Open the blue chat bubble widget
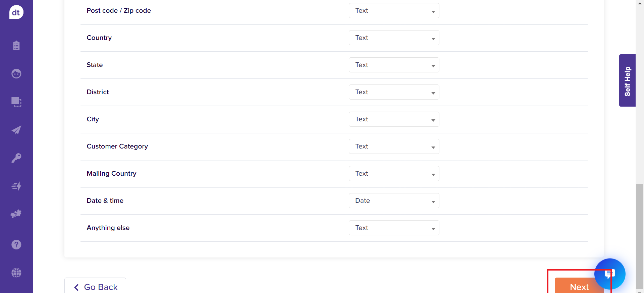The width and height of the screenshot is (644, 293). [609, 274]
